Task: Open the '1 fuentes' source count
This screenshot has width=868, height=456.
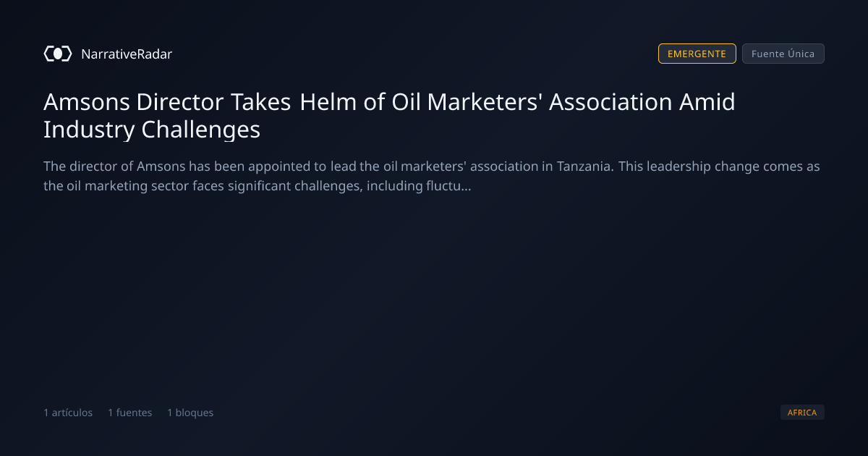Action: [x=130, y=413]
